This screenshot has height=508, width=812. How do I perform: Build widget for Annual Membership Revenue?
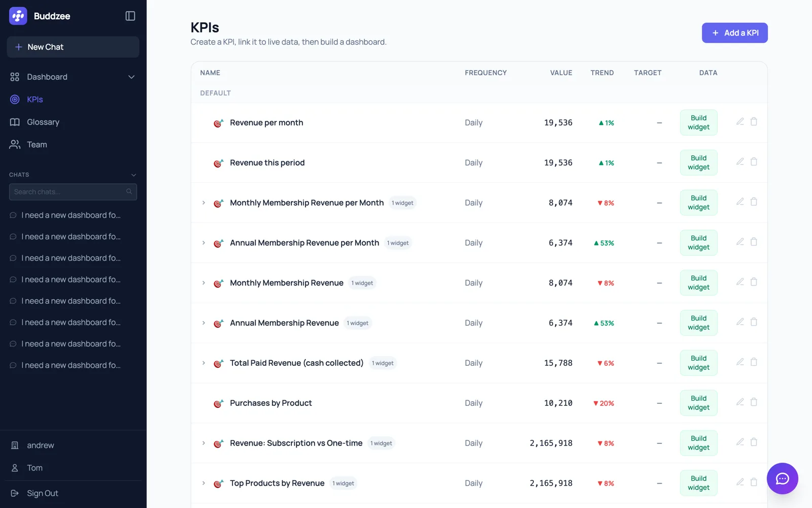(x=698, y=323)
